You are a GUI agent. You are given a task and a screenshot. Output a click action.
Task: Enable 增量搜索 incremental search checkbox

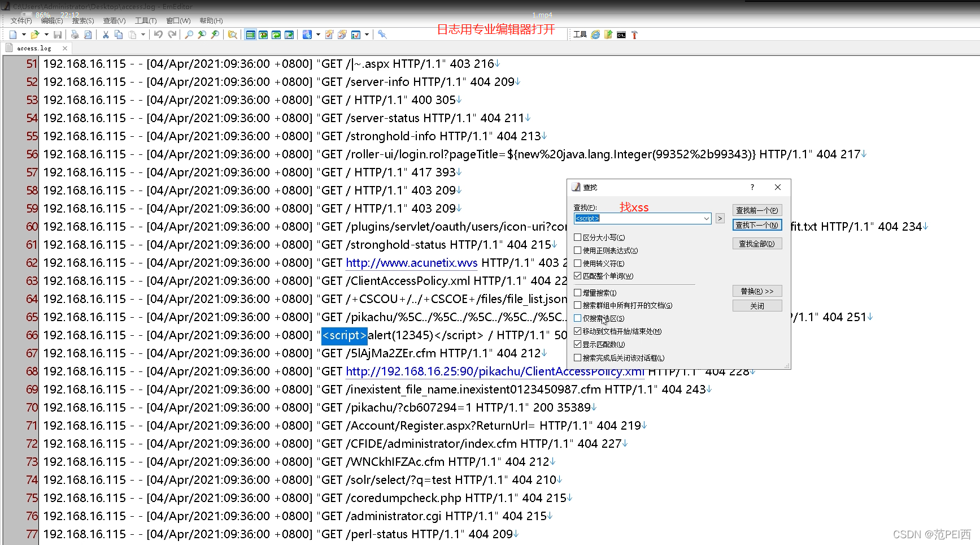coord(577,293)
